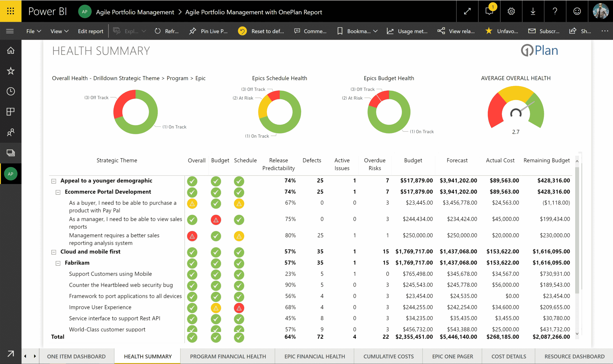Image resolution: width=613 pixels, height=364 pixels.
Task: Click the Share toolbar button
Action: point(580,31)
